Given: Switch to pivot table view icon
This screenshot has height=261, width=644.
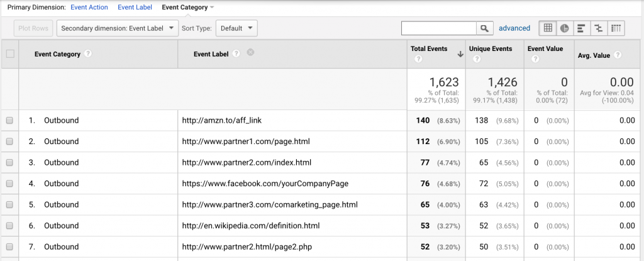Looking at the screenshot, I should [616, 28].
